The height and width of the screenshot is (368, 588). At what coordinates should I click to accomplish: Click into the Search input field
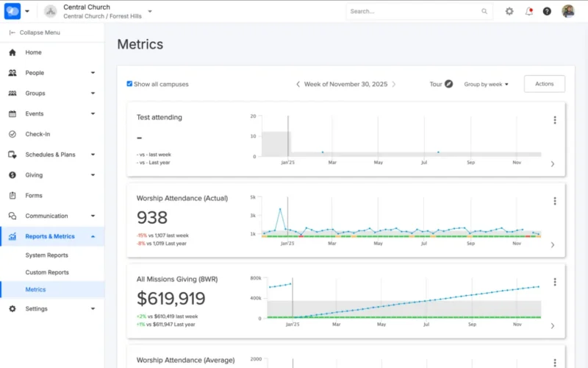click(412, 12)
